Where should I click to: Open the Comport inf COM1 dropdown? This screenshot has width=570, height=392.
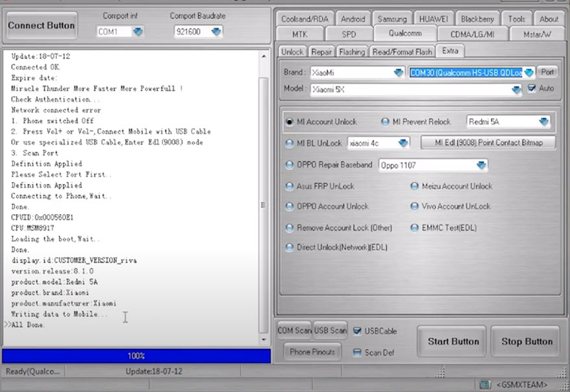138,32
